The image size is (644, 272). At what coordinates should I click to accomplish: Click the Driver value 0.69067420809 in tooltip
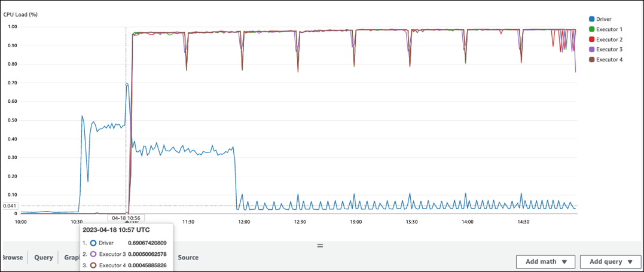pyautogui.click(x=147, y=243)
